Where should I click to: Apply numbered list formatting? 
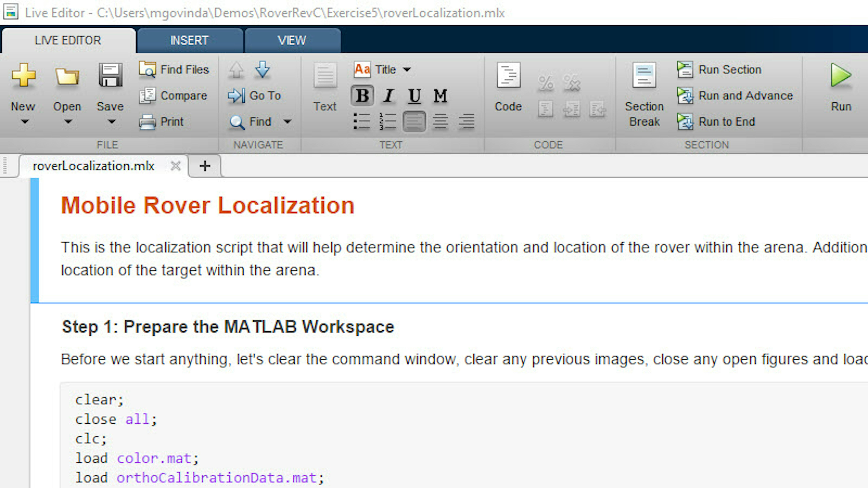pyautogui.click(x=388, y=122)
